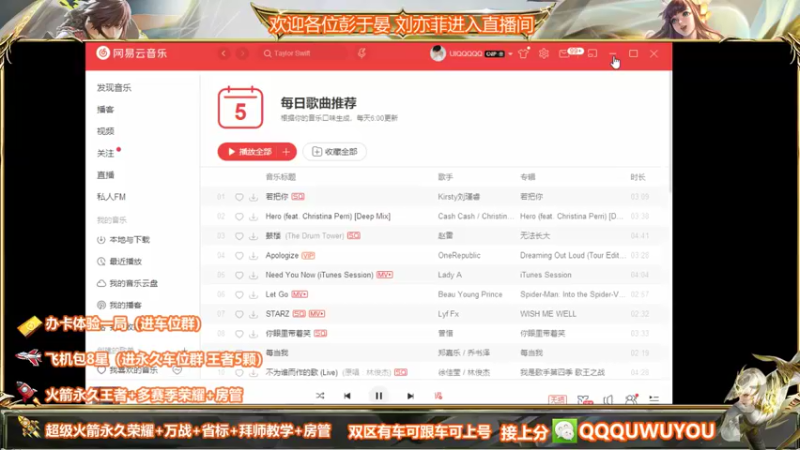Download the song 你眼里带着笑
This screenshot has width=800, height=450.
[253, 334]
